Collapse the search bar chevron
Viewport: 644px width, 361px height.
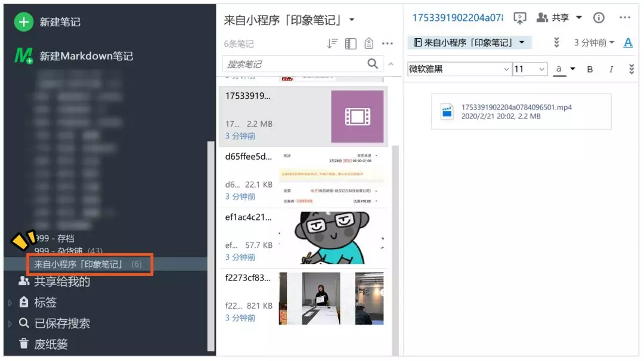(x=391, y=64)
